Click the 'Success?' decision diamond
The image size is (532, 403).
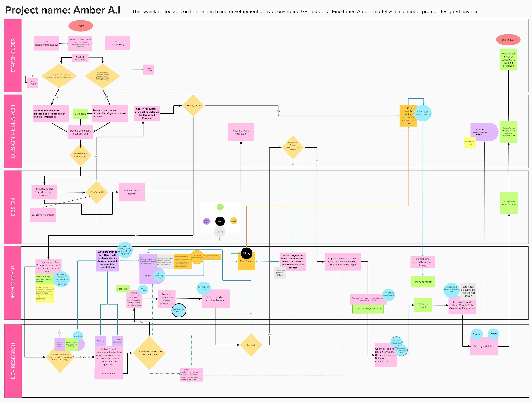(x=251, y=345)
